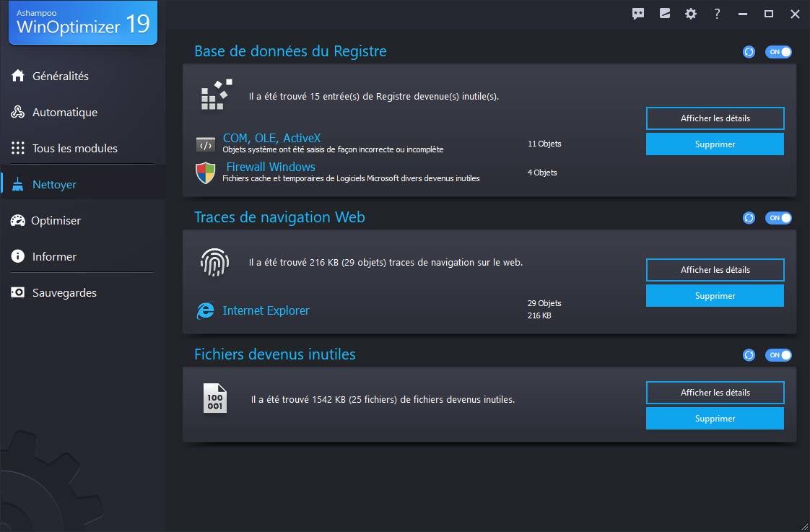Click the binary file icon for useless files
Screen dimensions: 810x532
click(x=215, y=398)
